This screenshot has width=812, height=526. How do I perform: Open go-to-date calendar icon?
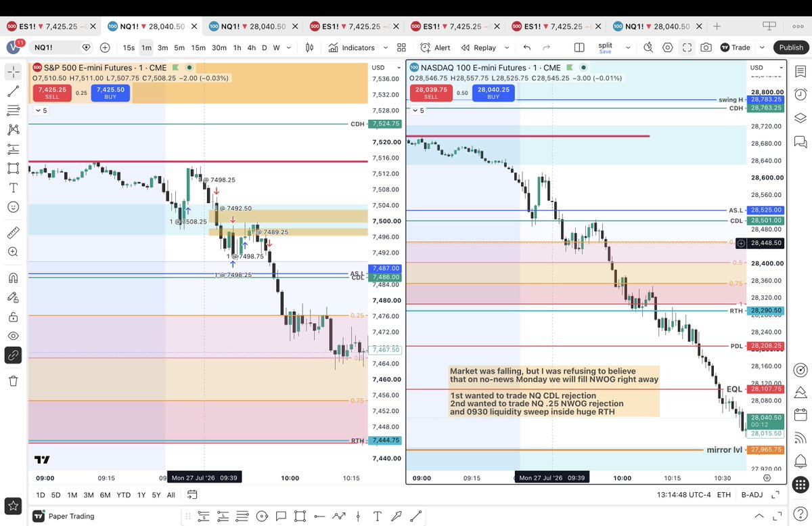pos(192,495)
